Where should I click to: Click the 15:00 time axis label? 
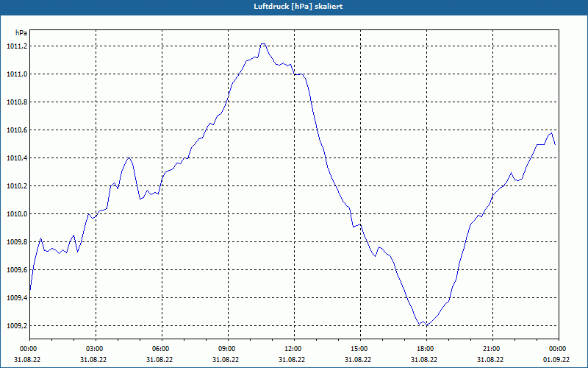[360, 349]
